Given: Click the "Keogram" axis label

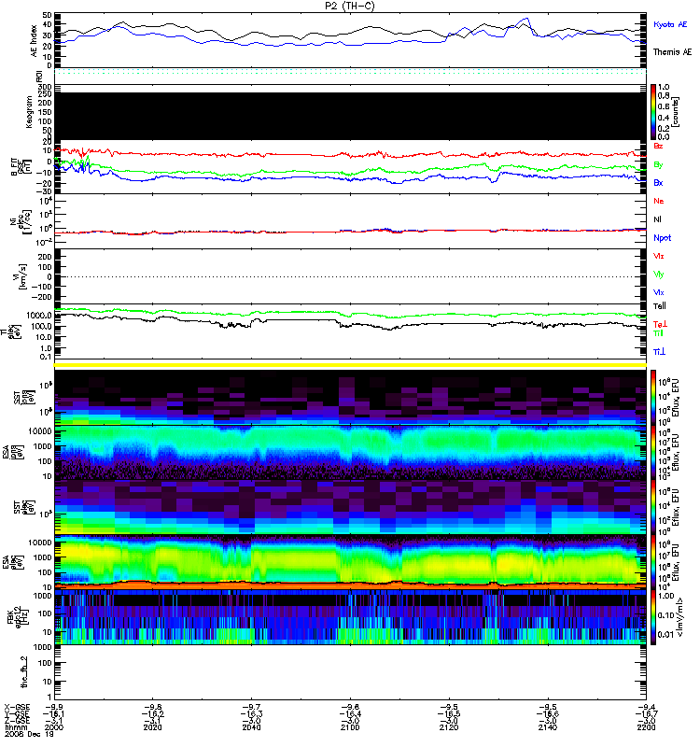Looking at the screenshot, I should pyautogui.click(x=29, y=111).
